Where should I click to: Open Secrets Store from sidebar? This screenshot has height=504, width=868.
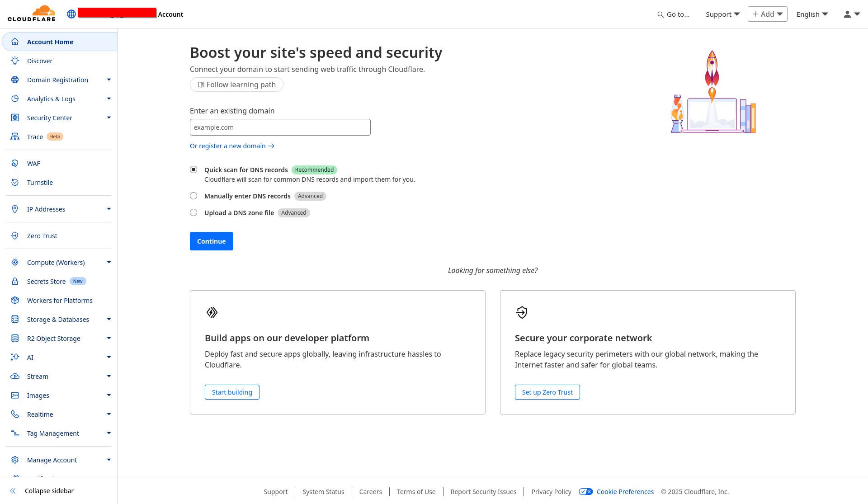coord(45,281)
